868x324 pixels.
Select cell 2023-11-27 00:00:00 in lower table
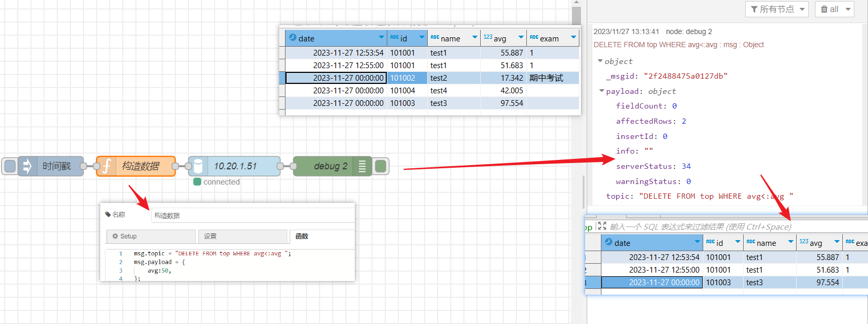[x=652, y=282]
